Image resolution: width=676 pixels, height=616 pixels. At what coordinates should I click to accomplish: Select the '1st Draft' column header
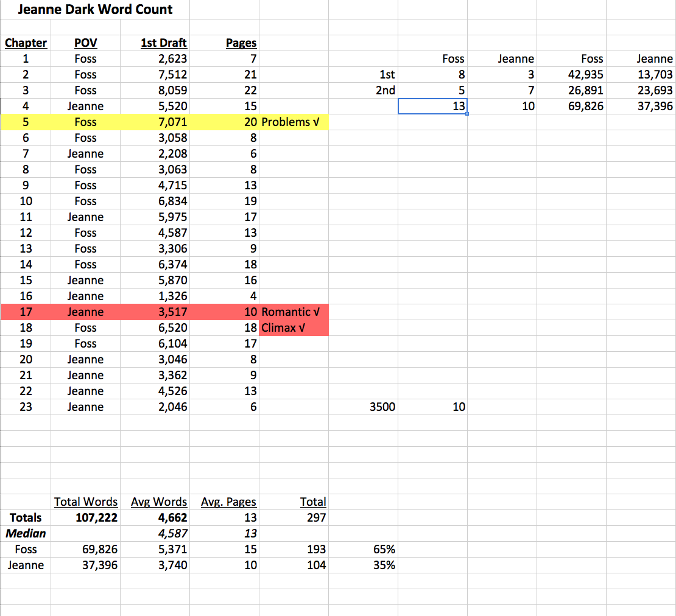163,43
